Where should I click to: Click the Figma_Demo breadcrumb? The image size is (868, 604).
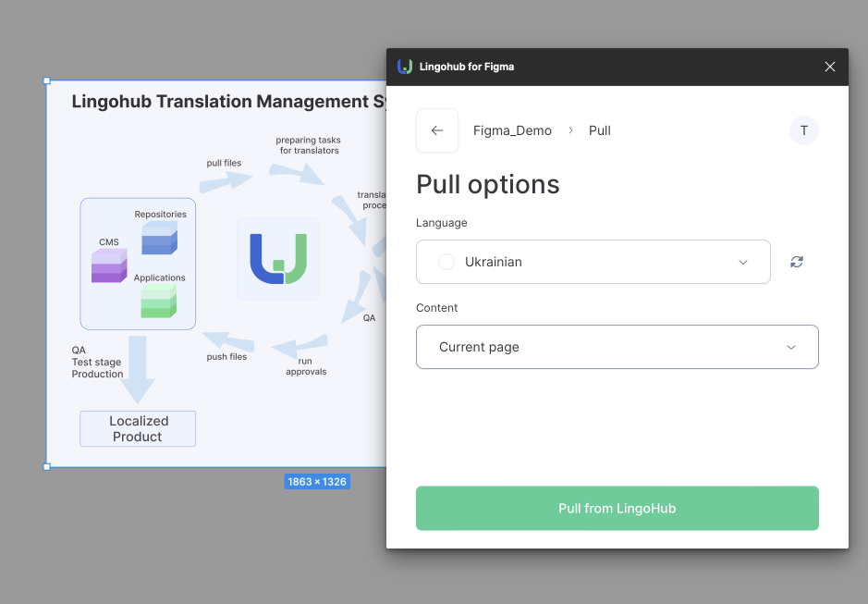512,130
